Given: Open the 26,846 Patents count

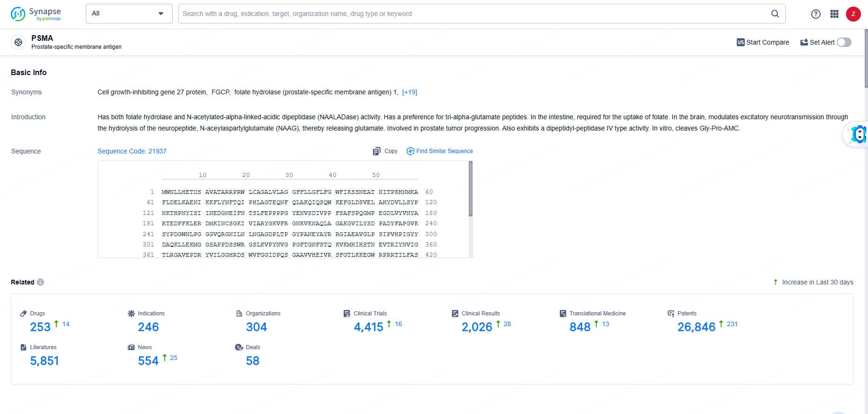Looking at the screenshot, I should [x=696, y=327].
